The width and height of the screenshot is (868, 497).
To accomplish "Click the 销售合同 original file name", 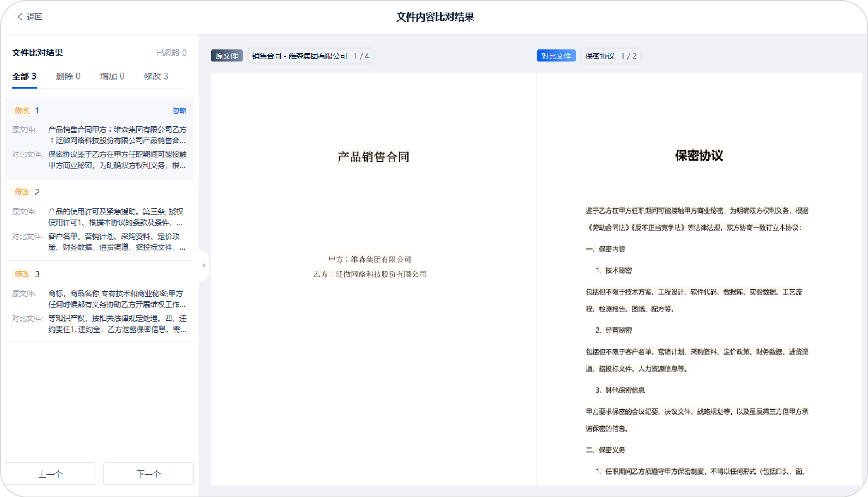I will click(299, 56).
